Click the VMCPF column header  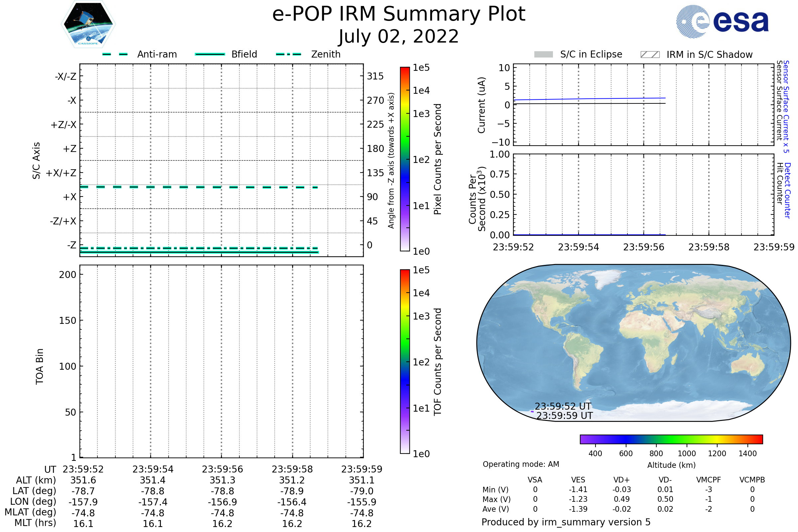coord(709,480)
